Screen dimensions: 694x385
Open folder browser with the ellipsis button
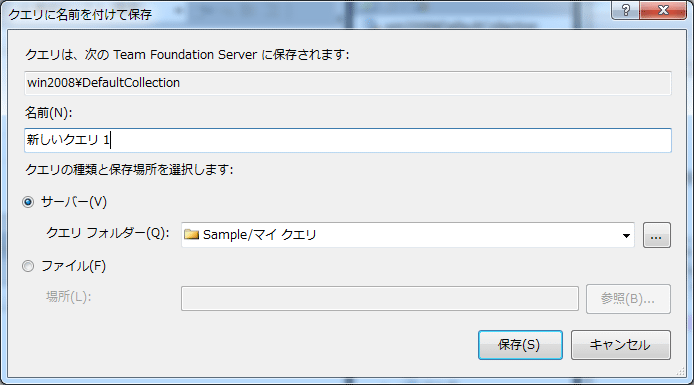coord(657,235)
